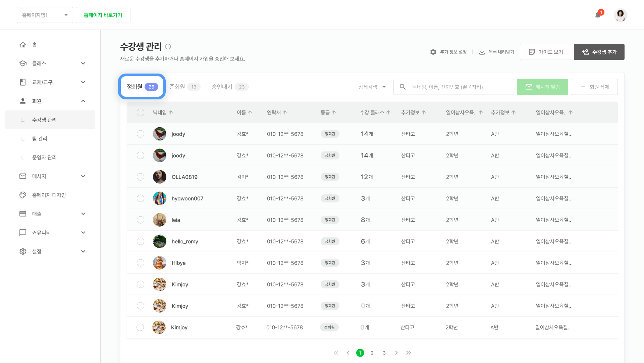644x363 pixels.
Task: Open the 상세검색 dropdown
Action: 372,87
